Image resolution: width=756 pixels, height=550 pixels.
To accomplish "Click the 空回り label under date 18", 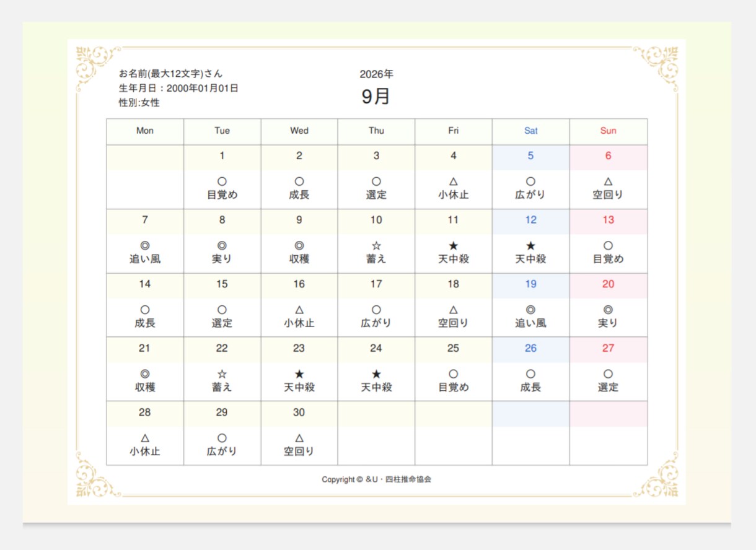I will (454, 323).
